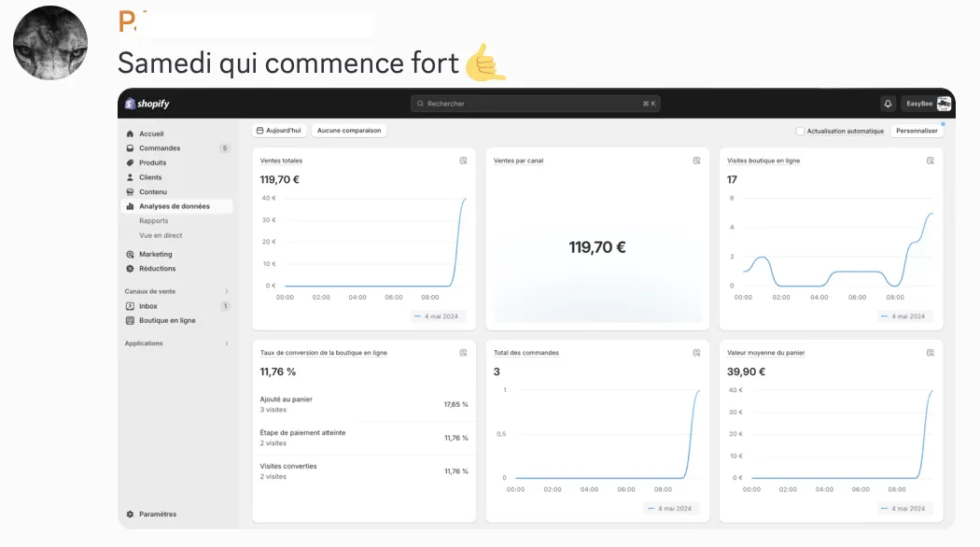This screenshot has width=980, height=547.
Task: Click the Produits tag icon
Action: point(130,162)
